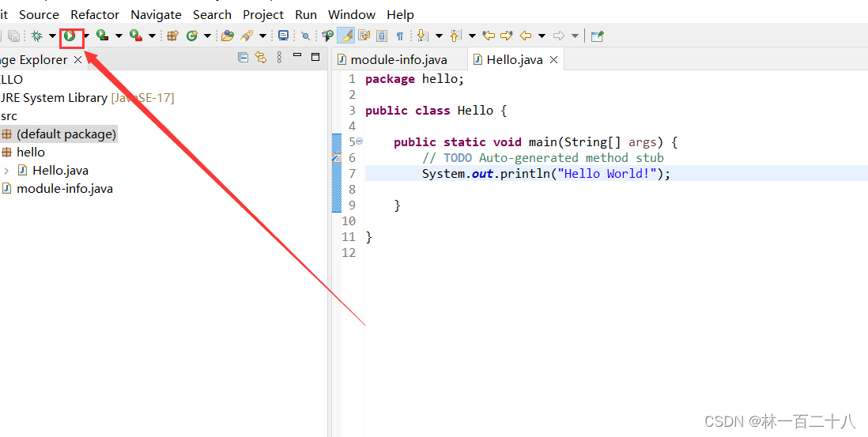Open the Refactor menu
The height and width of the screenshot is (437, 868).
[95, 15]
